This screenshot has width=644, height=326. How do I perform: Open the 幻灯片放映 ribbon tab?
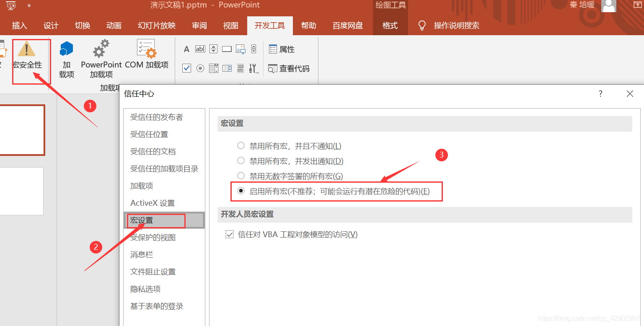pos(157,26)
